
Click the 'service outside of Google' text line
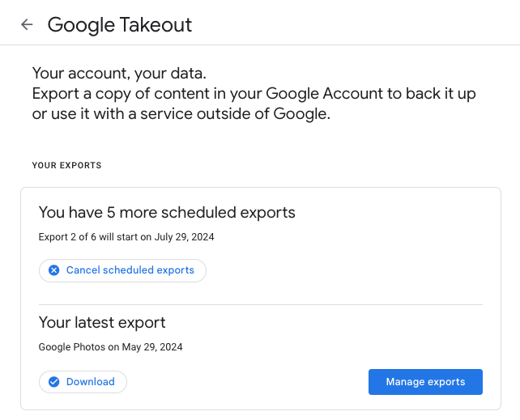coord(181,115)
